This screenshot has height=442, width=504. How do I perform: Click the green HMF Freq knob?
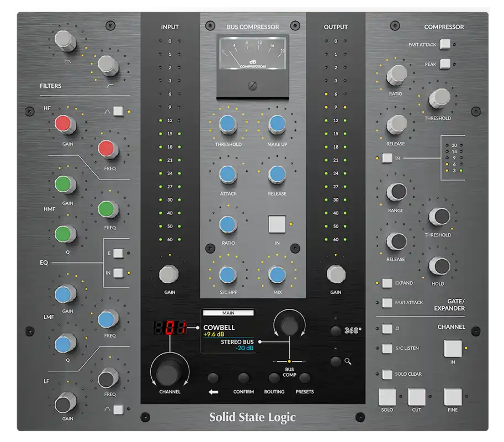click(x=108, y=209)
